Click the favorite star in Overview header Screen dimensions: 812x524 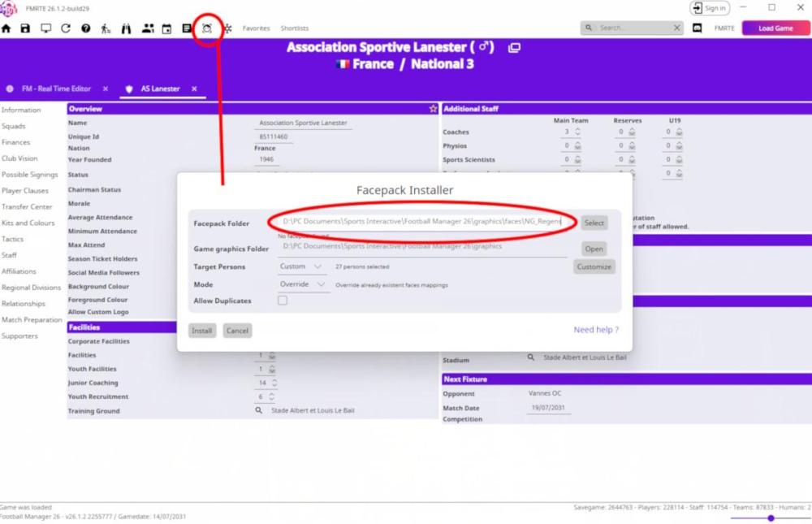click(433, 109)
